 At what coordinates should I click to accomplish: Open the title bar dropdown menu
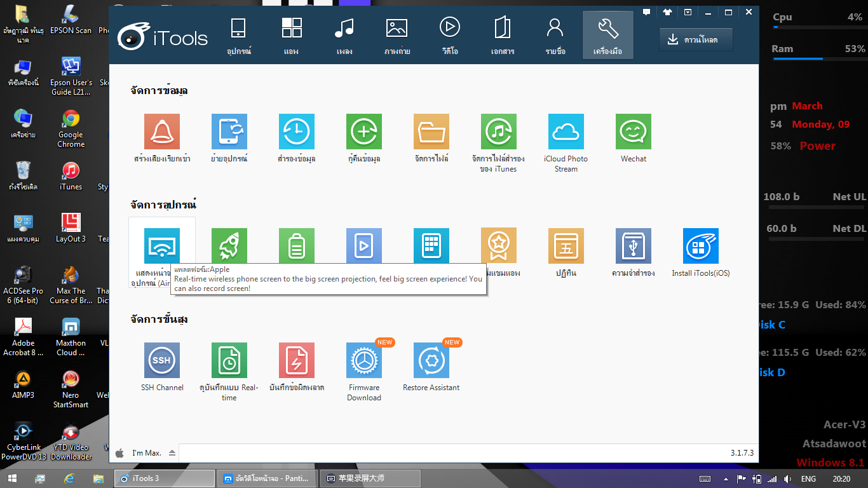pyautogui.click(x=688, y=12)
